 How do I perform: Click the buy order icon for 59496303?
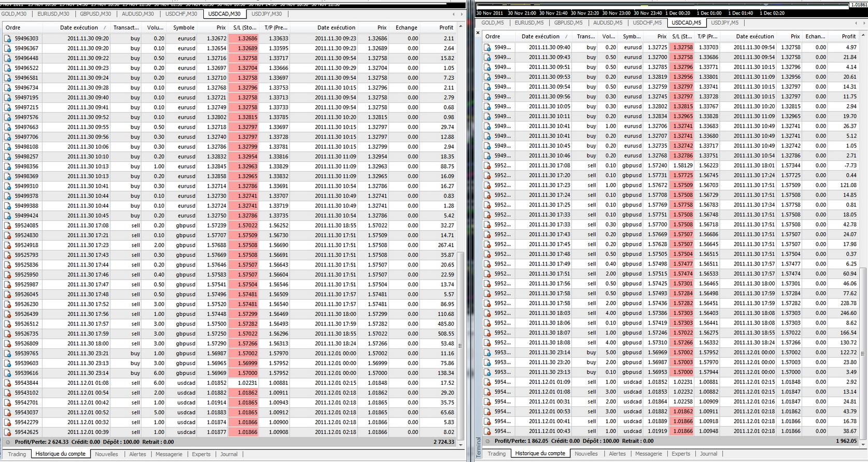pyautogui.click(x=7, y=38)
